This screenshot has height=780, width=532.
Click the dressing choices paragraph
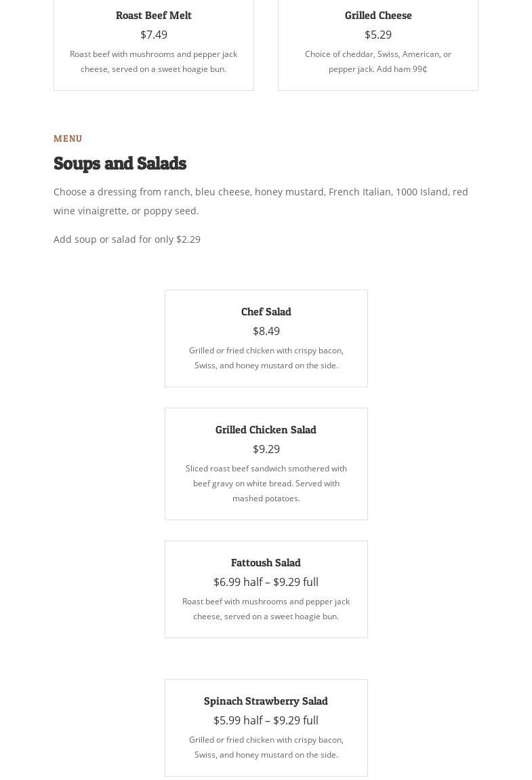pyautogui.click(x=261, y=201)
